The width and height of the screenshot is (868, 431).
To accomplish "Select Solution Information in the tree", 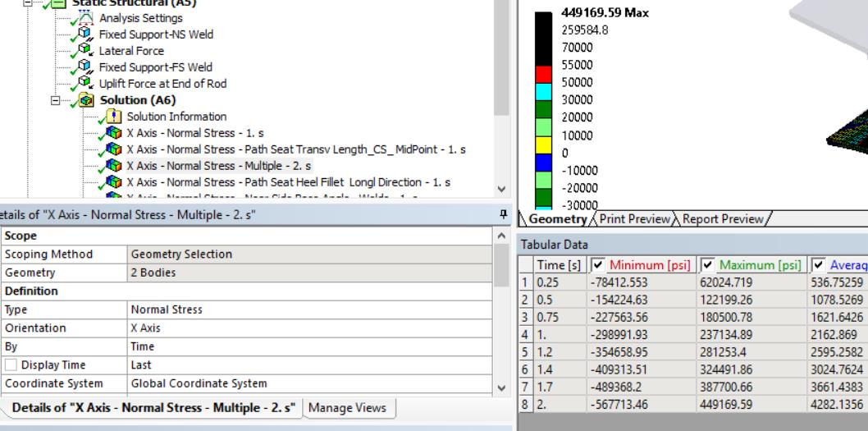I will tap(176, 117).
